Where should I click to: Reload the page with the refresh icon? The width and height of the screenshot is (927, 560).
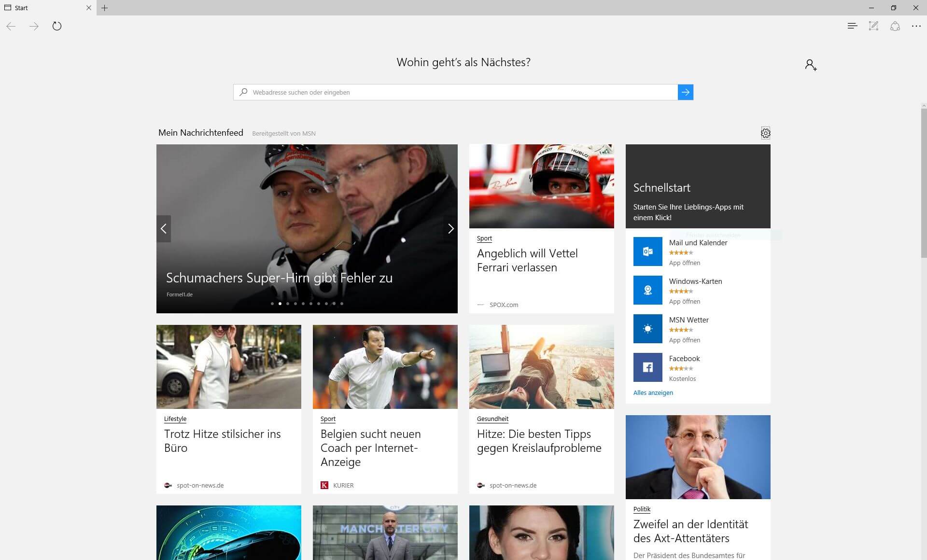(57, 26)
